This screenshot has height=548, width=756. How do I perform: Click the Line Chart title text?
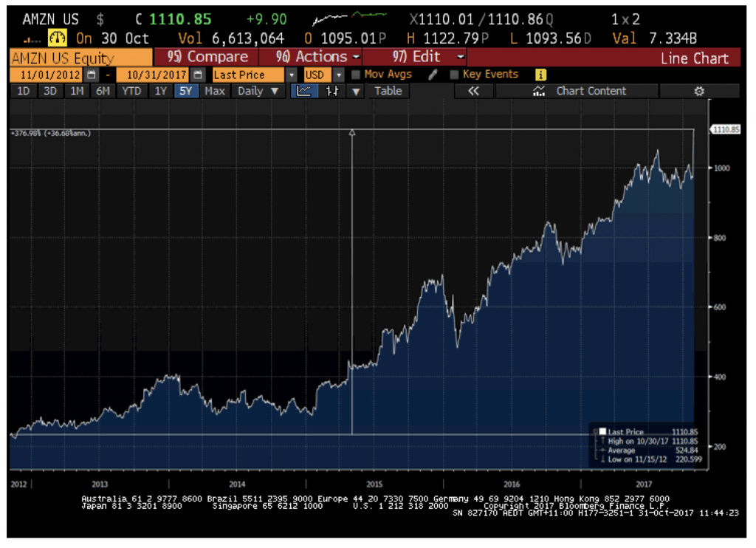694,58
